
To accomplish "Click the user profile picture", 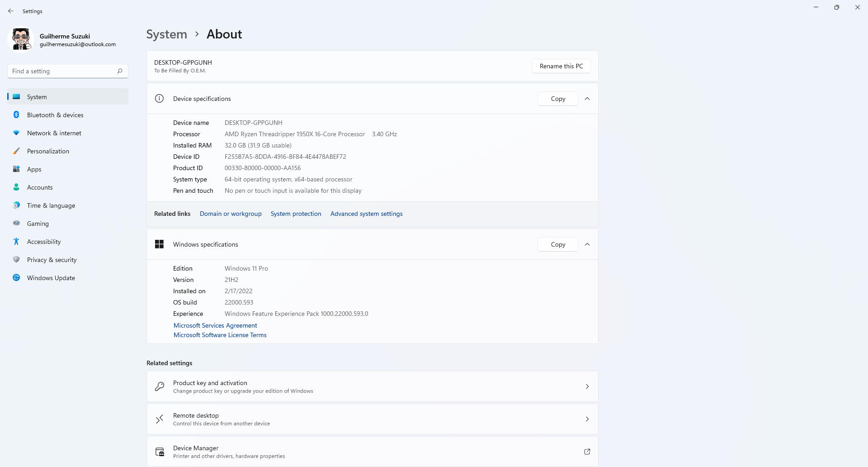I will pos(21,40).
